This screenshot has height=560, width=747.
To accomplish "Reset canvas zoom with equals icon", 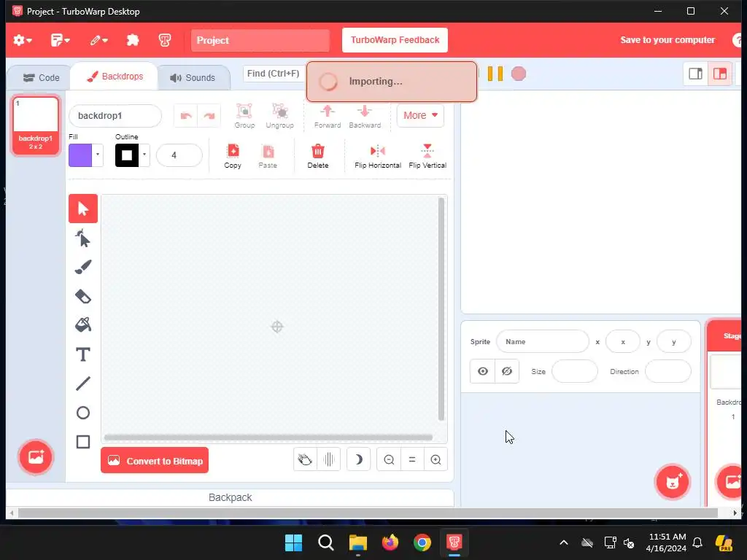I will 412,459.
